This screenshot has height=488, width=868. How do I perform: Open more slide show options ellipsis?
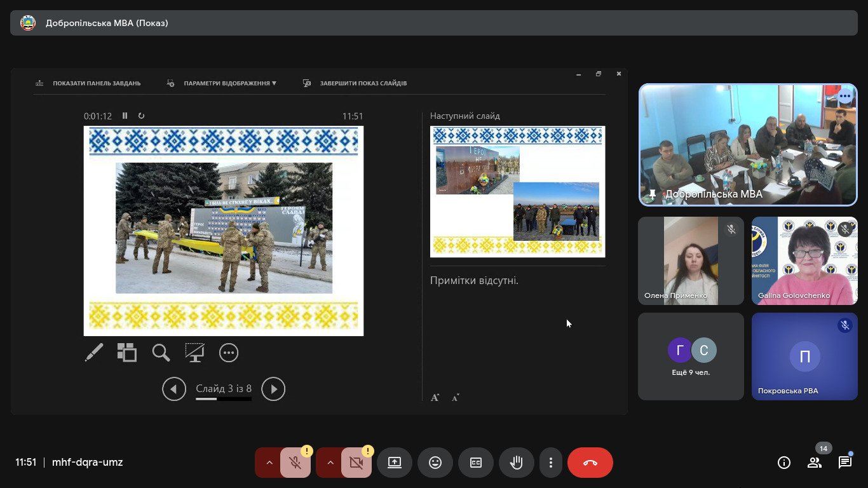pos(229,353)
